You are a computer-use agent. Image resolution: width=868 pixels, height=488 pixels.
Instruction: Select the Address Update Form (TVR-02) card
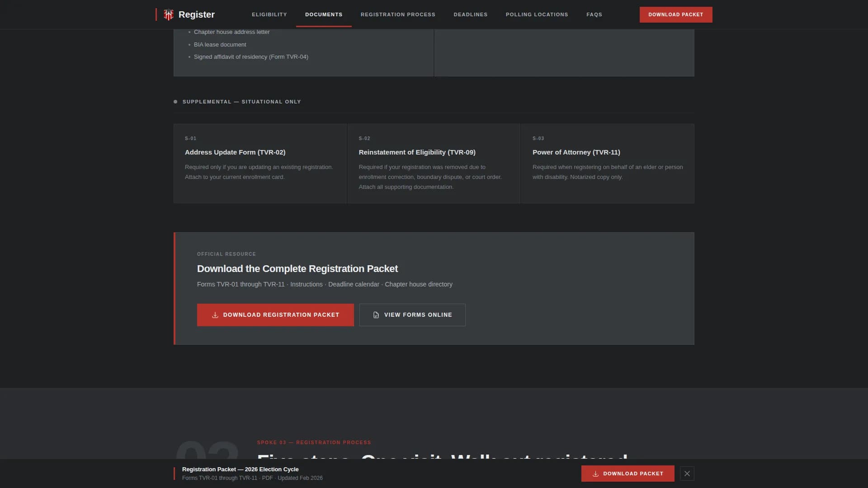260,164
